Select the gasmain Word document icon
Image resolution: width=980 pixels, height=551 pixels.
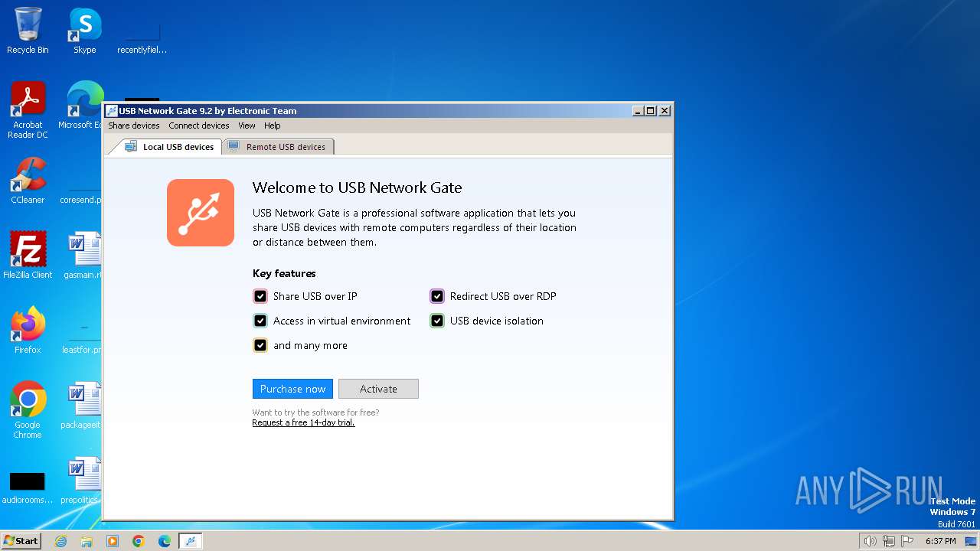(x=83, y=256)
